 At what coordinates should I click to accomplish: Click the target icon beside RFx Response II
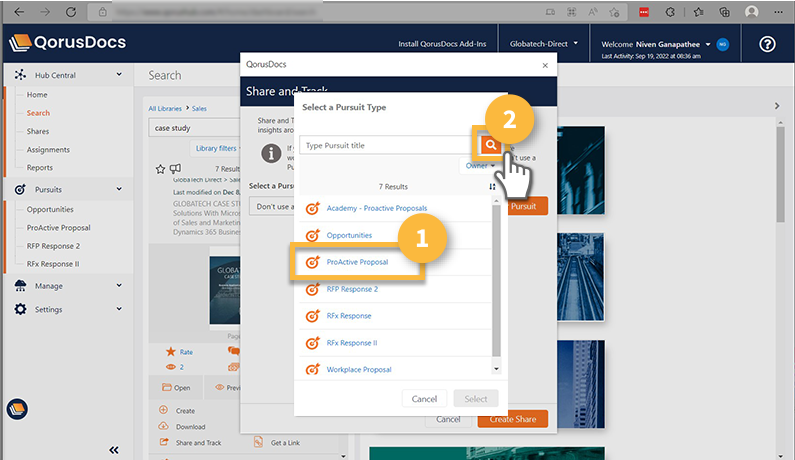[313, 343]
